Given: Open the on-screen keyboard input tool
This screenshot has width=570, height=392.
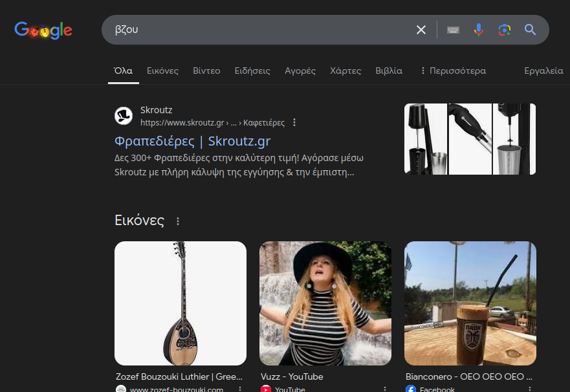Looking at the screenshot, I should 453,30.
